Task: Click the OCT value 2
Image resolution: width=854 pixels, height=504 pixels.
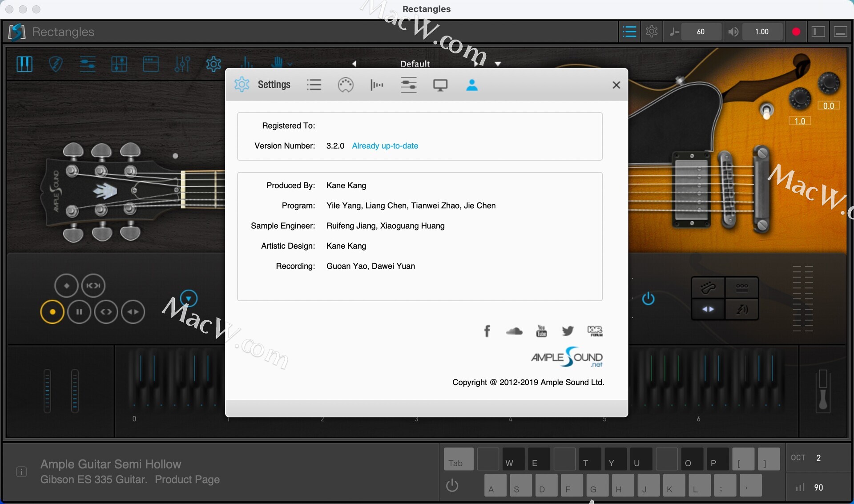Action: (x=818, y=458)
